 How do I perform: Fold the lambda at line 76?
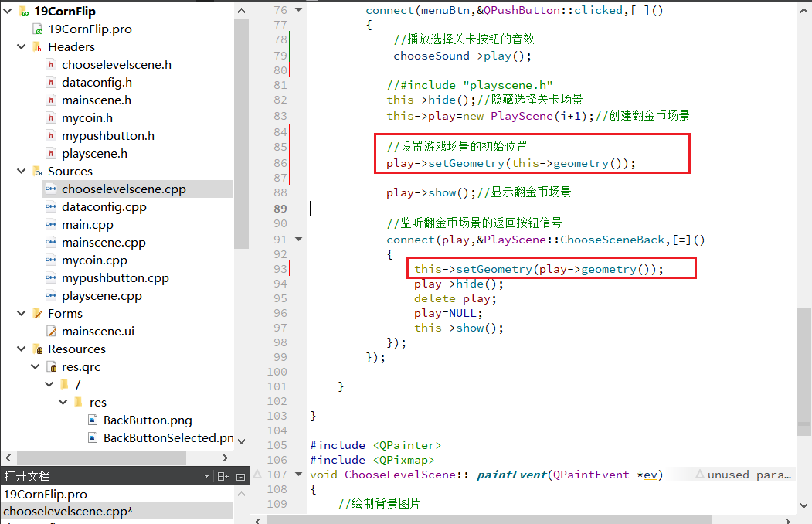[x=299, y=10]
